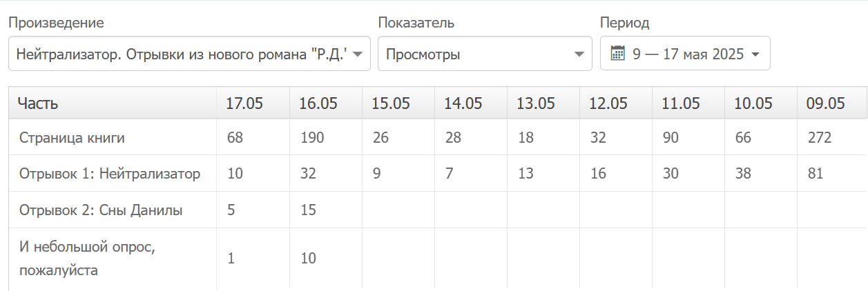Click the Часть column header
Image resolution: width=868 pixels, height=291 pixels.
[38, 104]
